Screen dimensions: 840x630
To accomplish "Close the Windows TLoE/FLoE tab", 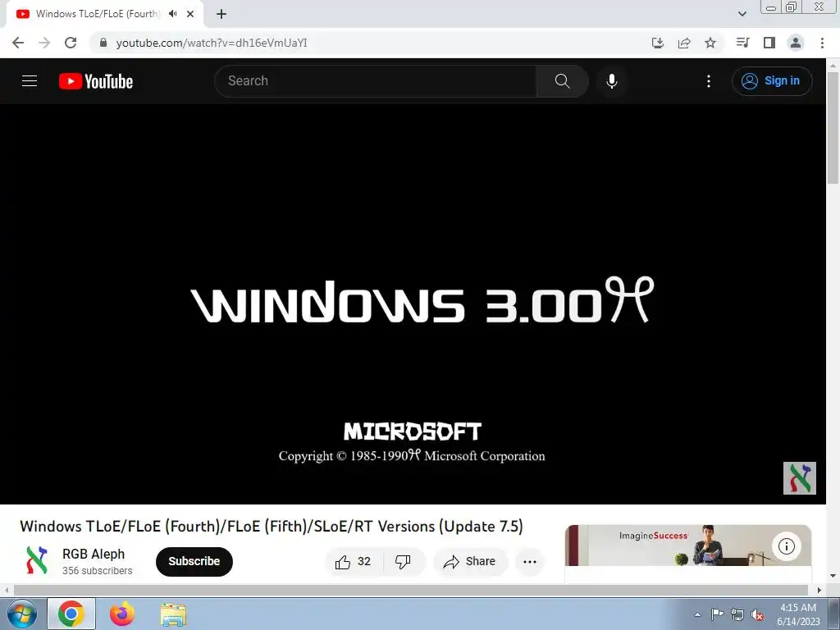I will click(x=190, y=14).
